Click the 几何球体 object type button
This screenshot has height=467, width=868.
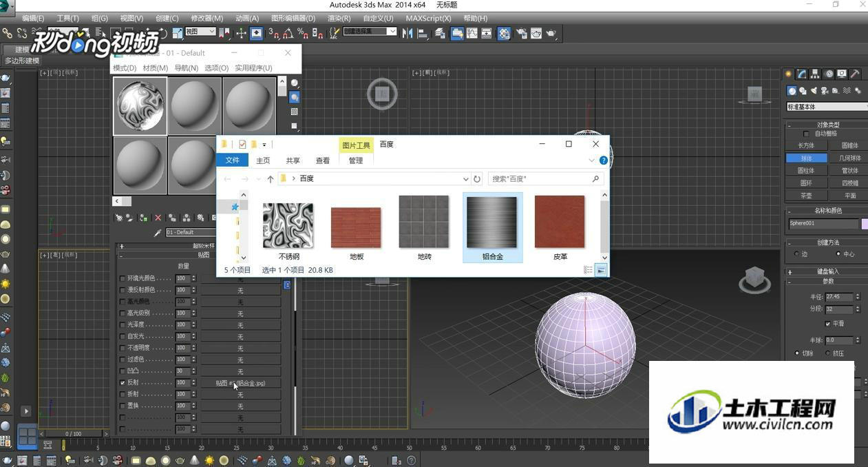849,158
